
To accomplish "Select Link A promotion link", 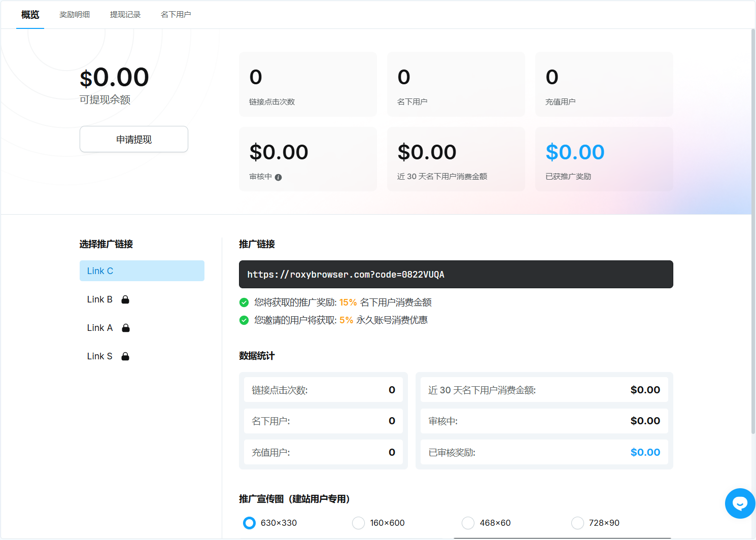I will (142, 328).
